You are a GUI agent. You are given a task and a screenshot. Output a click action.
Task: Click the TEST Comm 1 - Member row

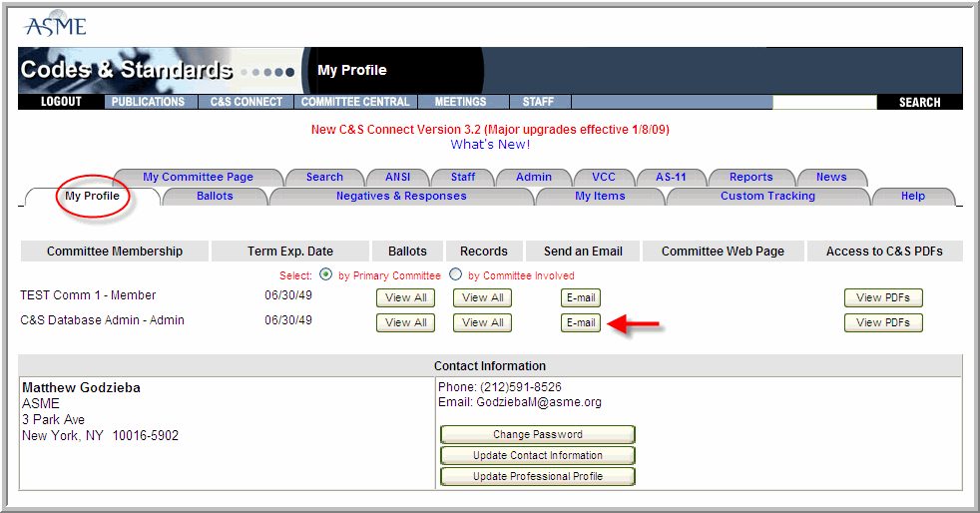coord(88,295)
